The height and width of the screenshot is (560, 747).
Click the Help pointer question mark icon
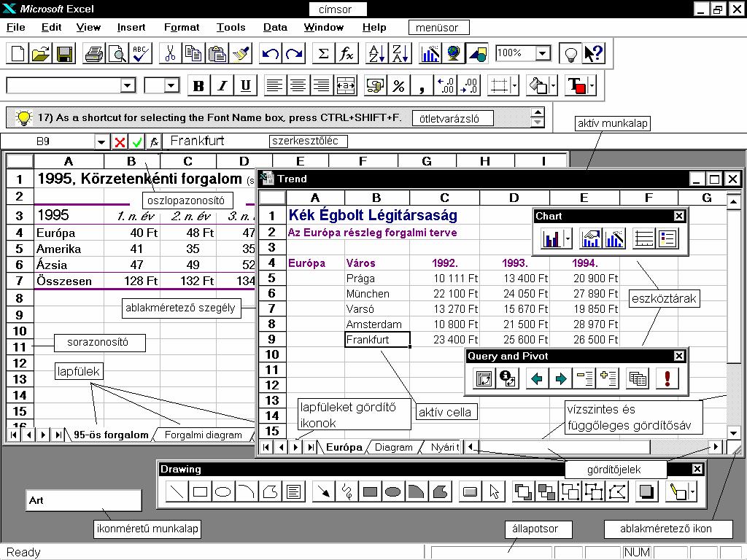coord(594,53)
